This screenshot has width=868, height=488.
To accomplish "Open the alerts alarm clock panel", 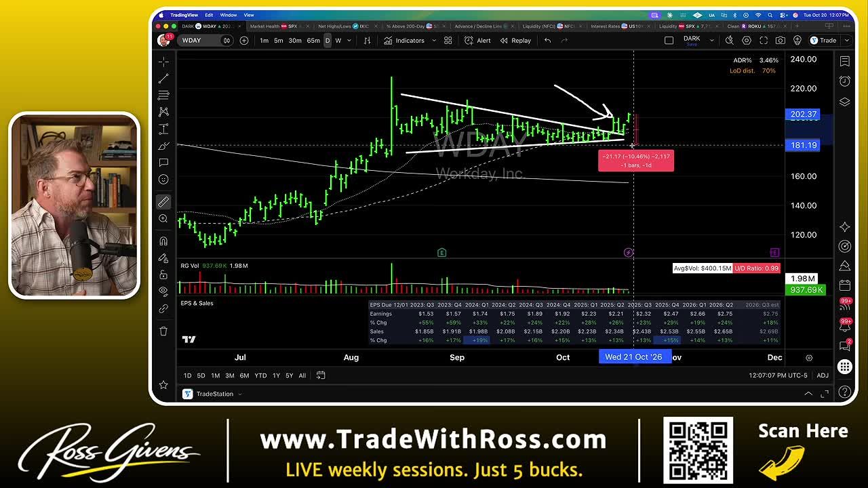I will point(844,81).
